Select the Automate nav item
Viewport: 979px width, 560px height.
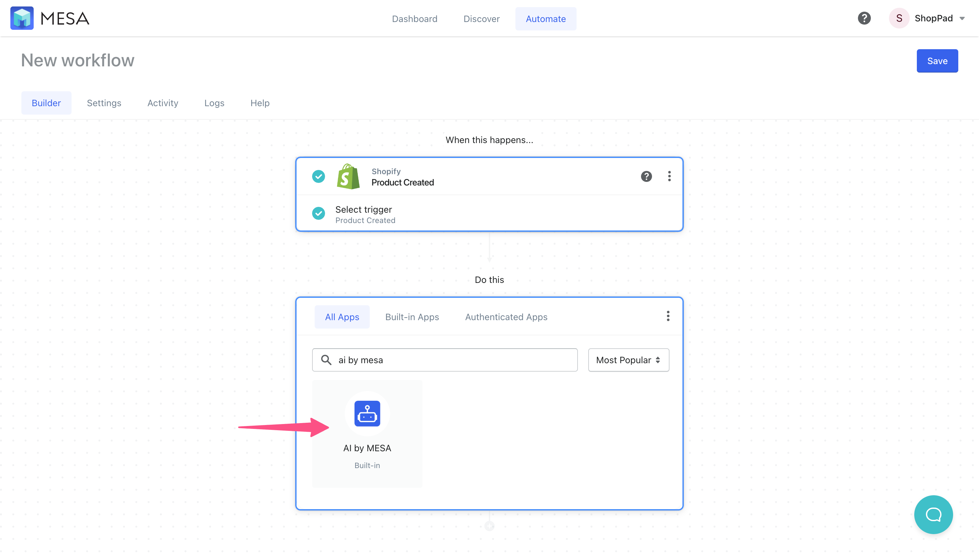546,19
